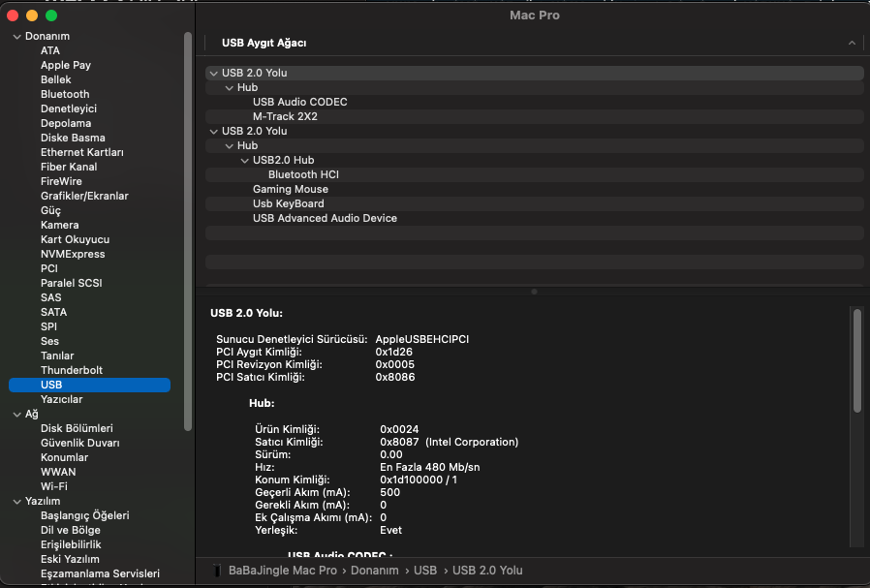Viewport: 870px width, 588px height.
Task: Open the Kamera sidebar entry
Action: [x=59, y=225]
